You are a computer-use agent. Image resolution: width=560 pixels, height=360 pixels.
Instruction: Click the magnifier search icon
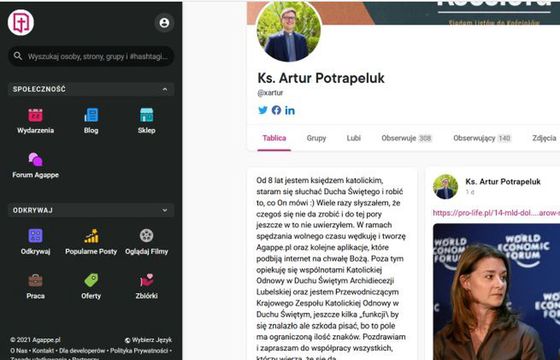18,56
